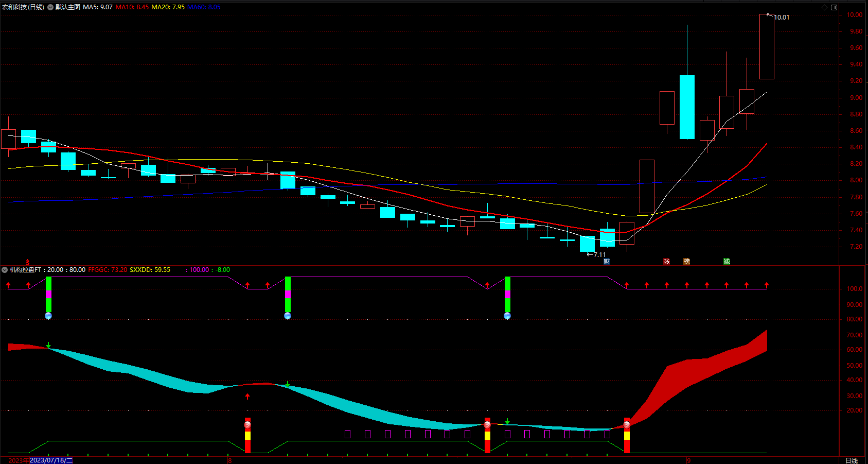Image resolution: width=868 pixels, height=464 pixels.
Task: Select the MA20: 7.95 indicator label
Action: [x=168, y=7]
